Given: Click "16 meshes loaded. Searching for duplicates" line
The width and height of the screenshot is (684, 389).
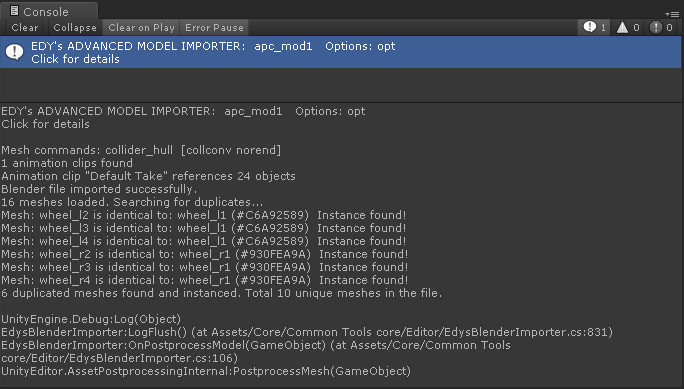Looking at the screenshot, I should [132, 202].
